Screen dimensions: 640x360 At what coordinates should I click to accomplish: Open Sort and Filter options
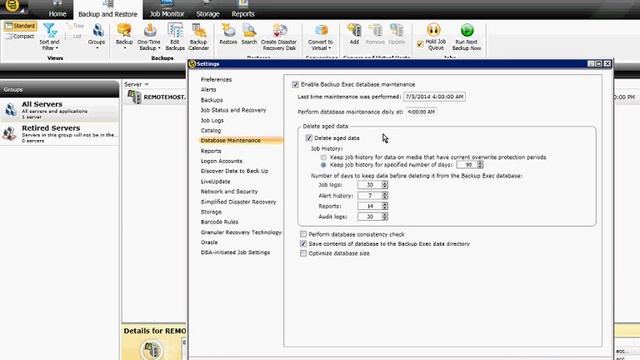pos(50,37)
